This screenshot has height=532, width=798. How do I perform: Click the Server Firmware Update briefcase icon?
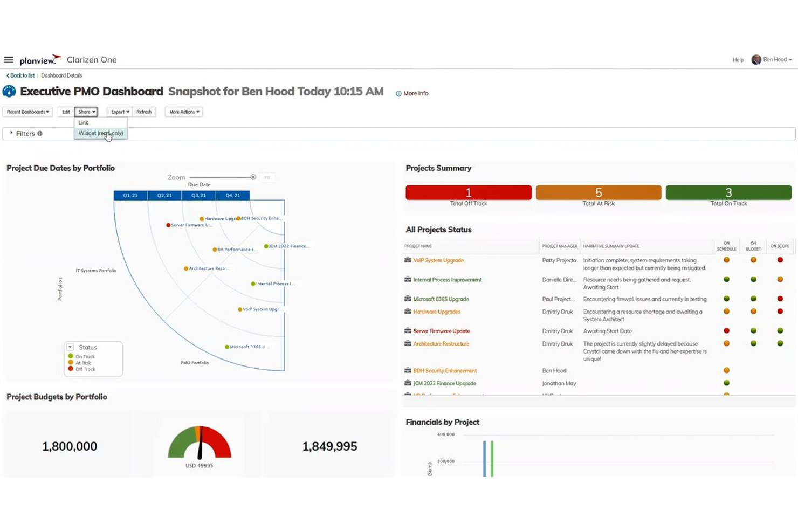[408, 331]
